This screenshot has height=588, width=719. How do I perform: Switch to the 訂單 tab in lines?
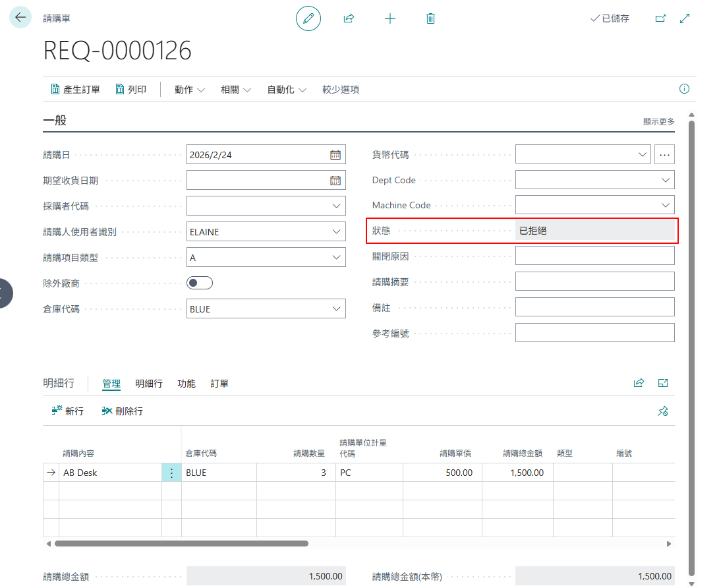click(x=219, y=384)
